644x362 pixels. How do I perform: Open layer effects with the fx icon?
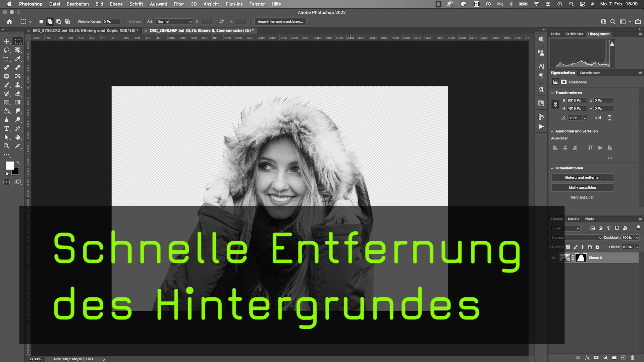pos(587,358)
